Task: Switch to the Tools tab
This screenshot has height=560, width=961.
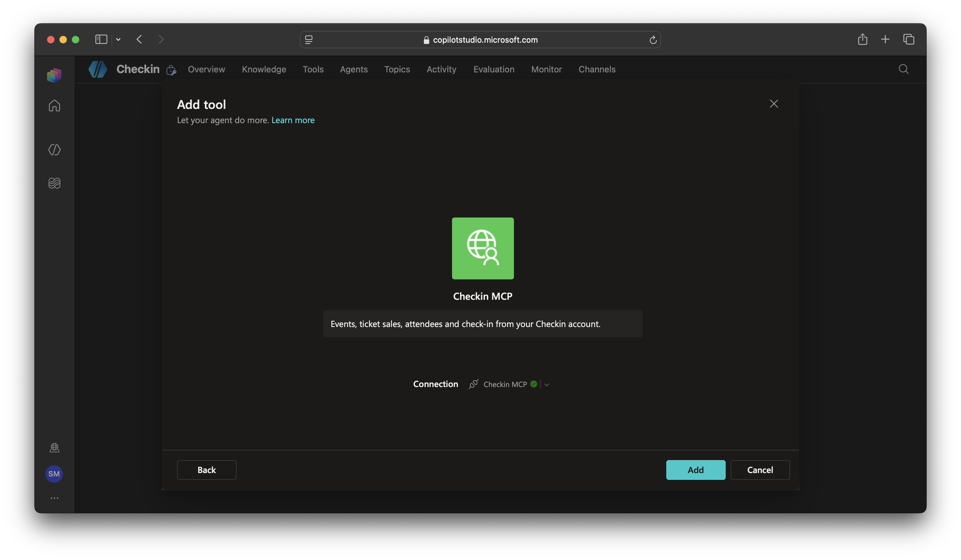Action: [x=313, y=69]
